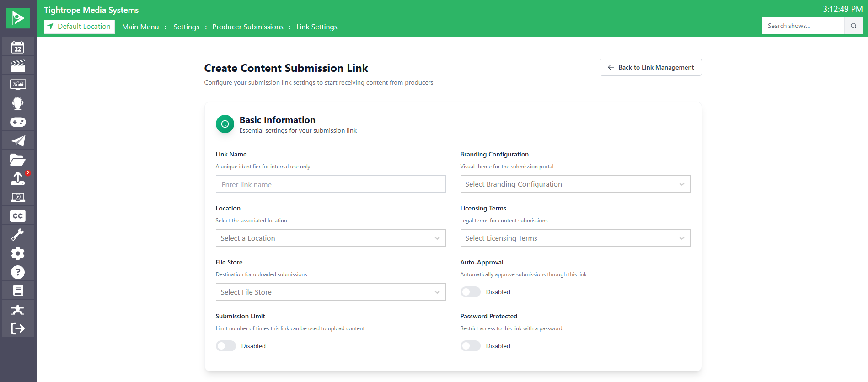The width and height of the screenshot is (868, 382).
Task: Click the 3:12:49 PM clock text
Action: coord(842,9)
